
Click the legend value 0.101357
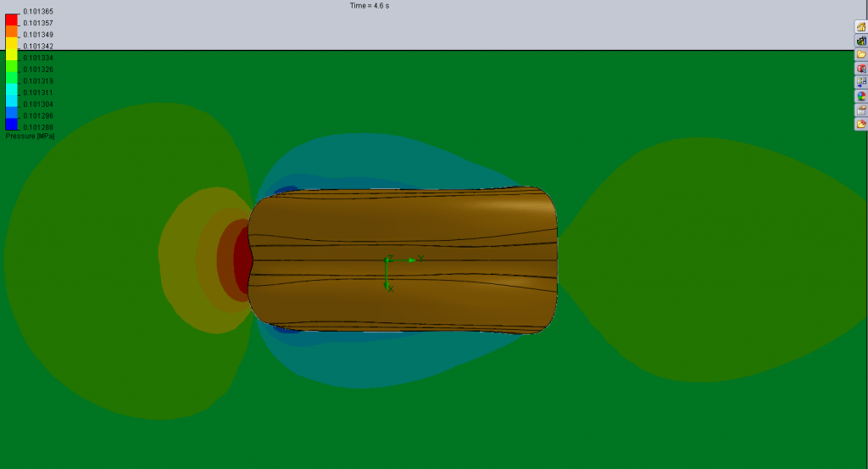click(x=38, y=23)
